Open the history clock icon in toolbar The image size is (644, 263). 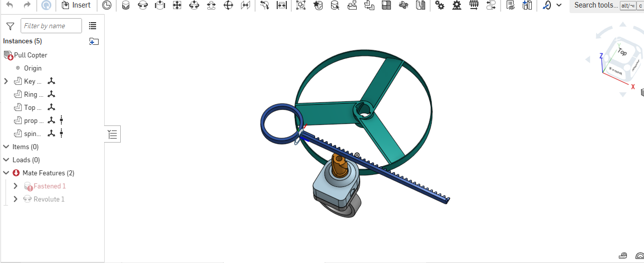[107, 5]
